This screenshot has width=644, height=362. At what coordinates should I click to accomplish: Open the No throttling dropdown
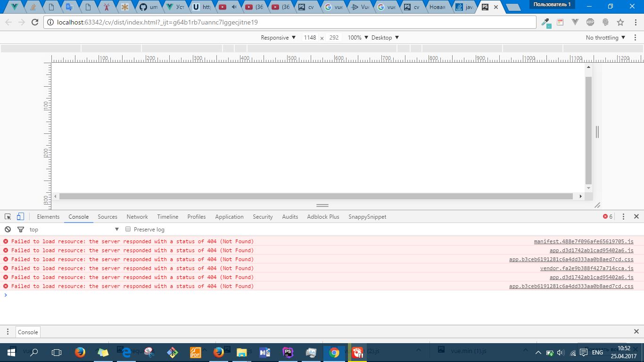[x=606, y=37]
